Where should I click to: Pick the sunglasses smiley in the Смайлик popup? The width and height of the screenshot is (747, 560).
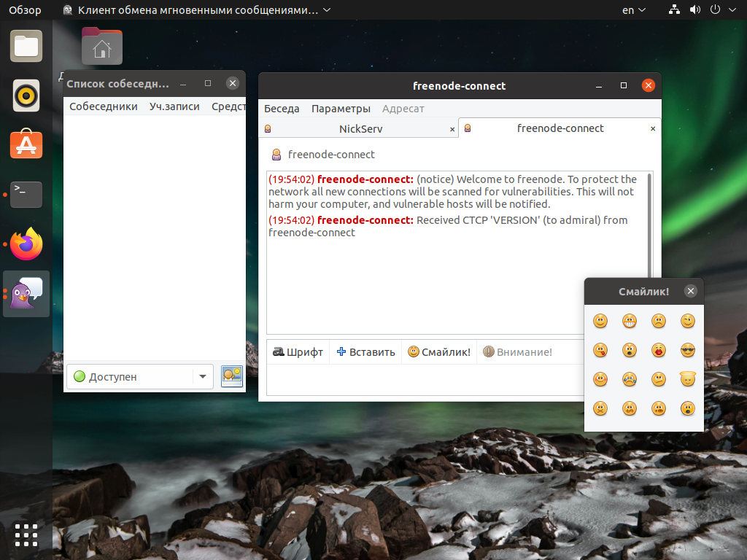pyautogui.click(x=687, y=351)
